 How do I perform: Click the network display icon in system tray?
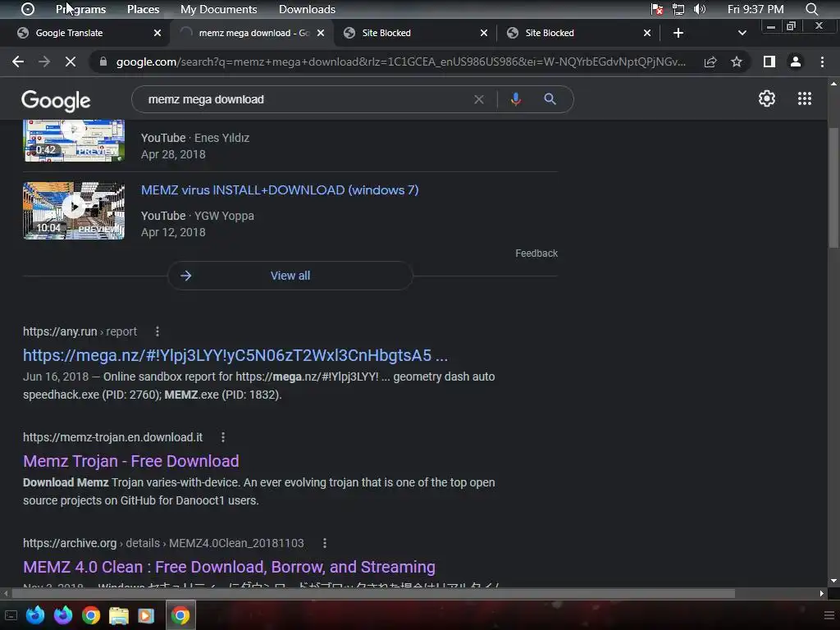678,9
